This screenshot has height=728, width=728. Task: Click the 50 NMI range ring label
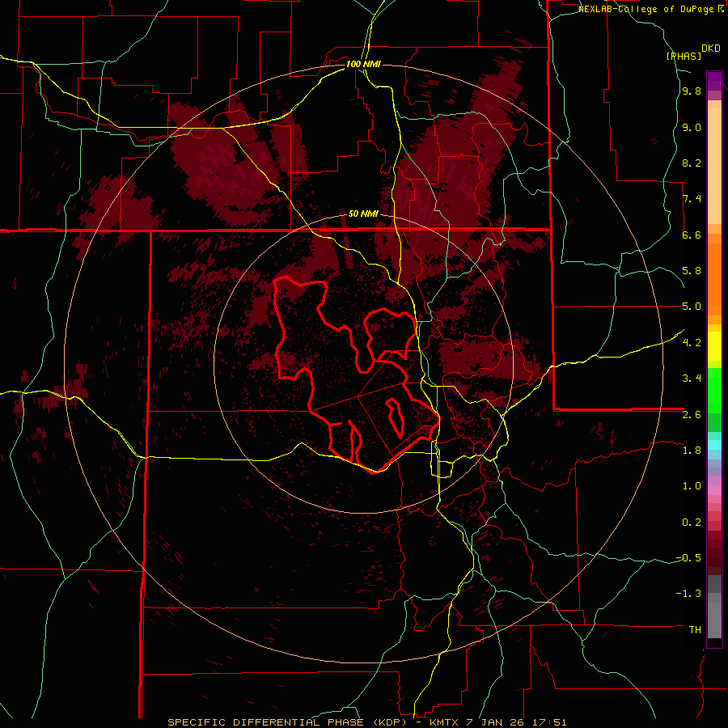click(363, 214)
